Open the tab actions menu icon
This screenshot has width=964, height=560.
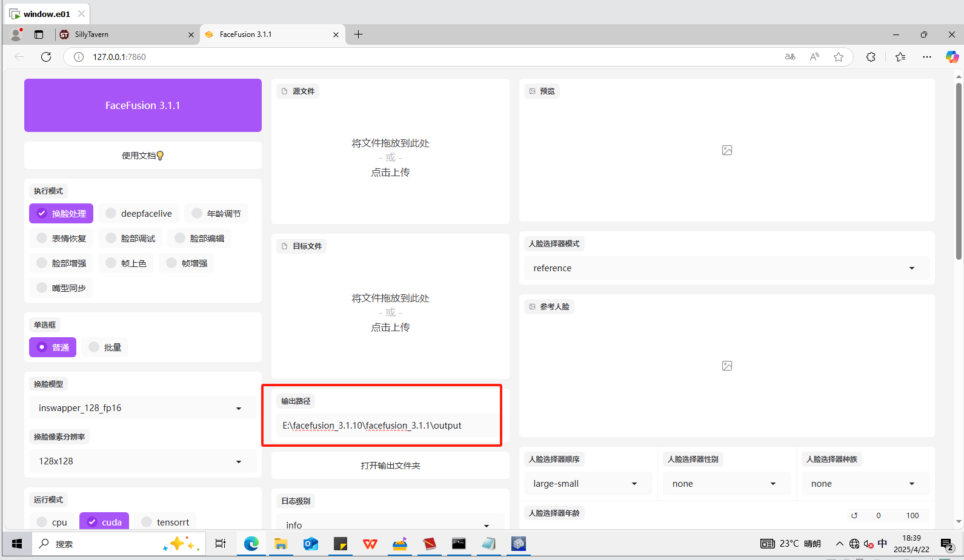39,35
